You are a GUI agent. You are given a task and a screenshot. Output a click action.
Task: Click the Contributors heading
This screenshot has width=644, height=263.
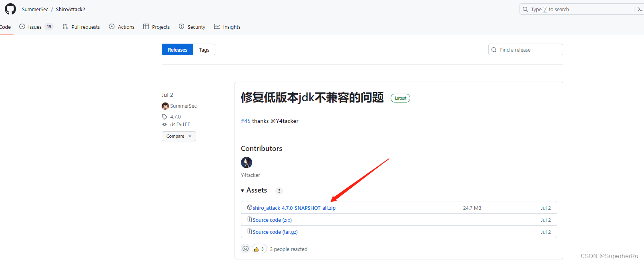point(261,149)
